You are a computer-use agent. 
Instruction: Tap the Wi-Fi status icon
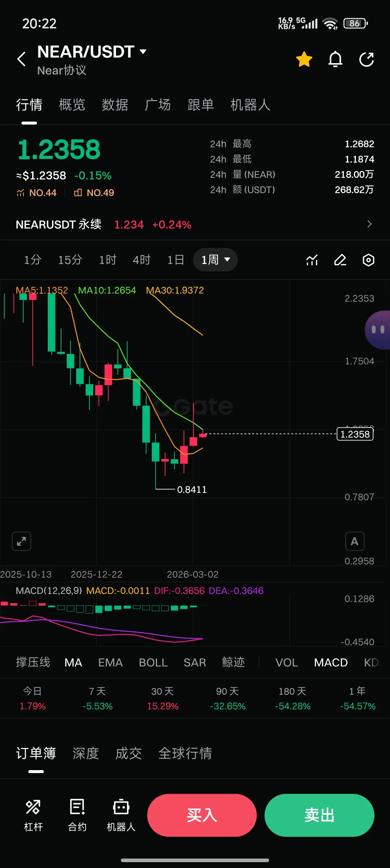tap(330, 23)
